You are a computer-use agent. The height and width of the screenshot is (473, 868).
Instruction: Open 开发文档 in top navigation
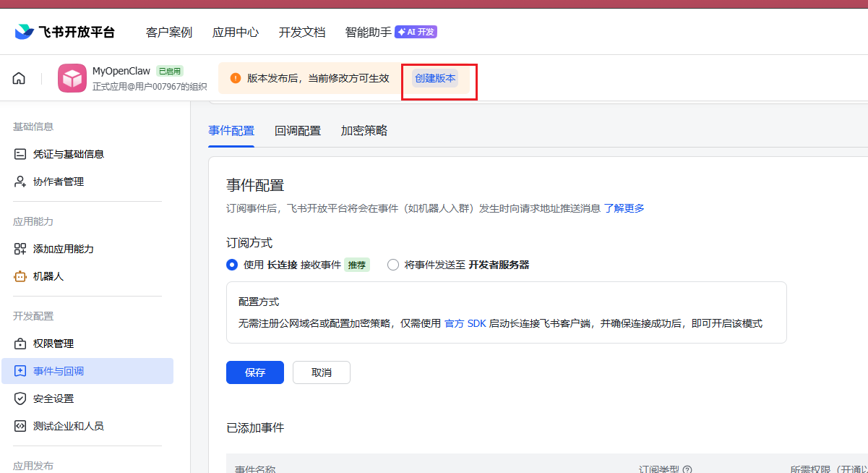[301, 32]
